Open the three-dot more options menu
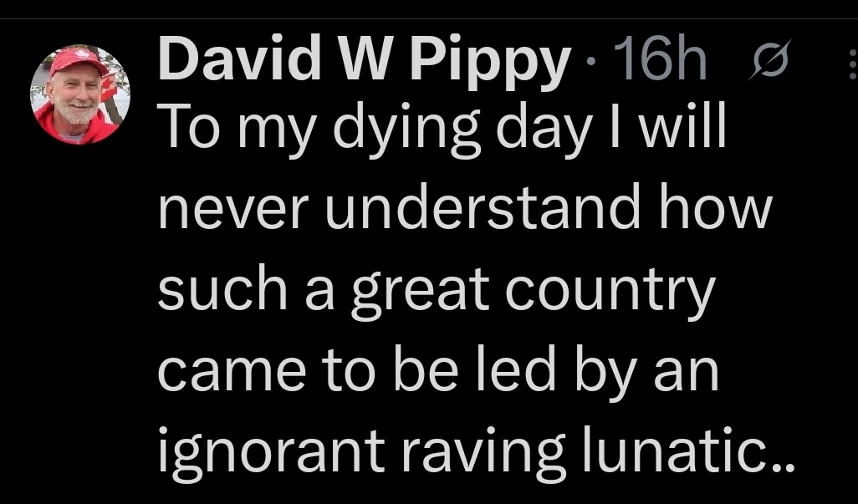 coord(852,64)
